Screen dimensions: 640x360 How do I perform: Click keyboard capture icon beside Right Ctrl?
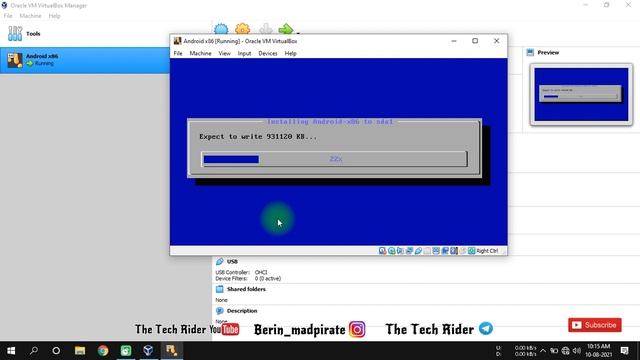tap(471, 251)
